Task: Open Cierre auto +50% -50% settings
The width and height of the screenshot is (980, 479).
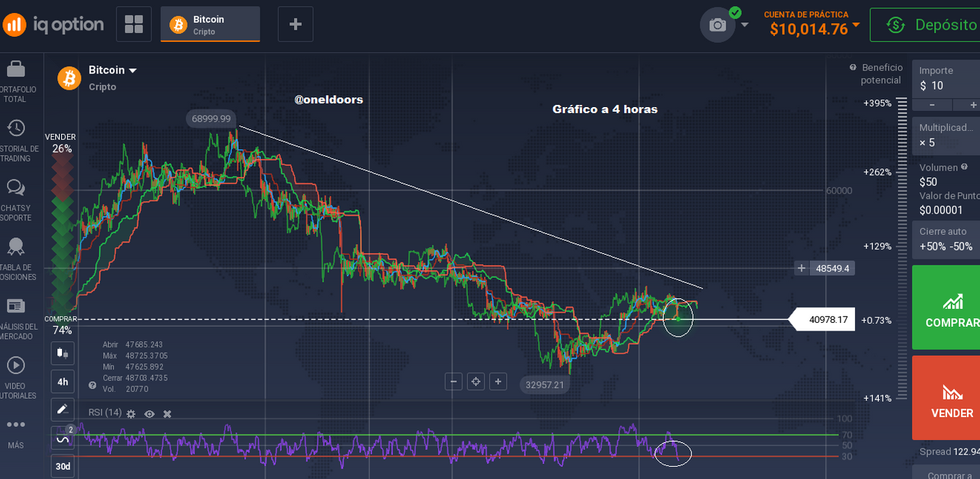Action: [x=946, y=239]
